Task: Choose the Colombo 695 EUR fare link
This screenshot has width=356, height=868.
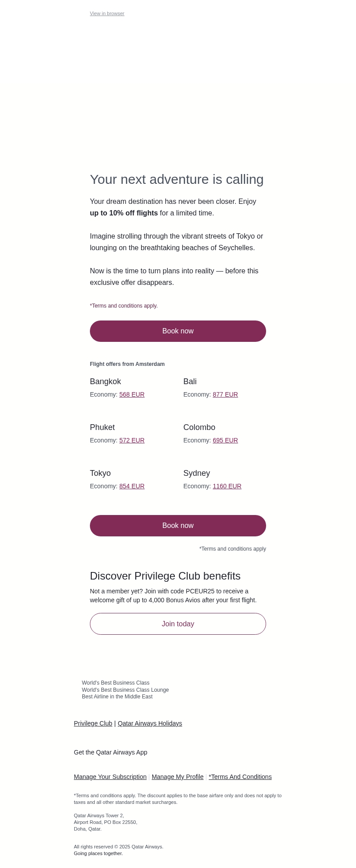Action: (225, 441)
